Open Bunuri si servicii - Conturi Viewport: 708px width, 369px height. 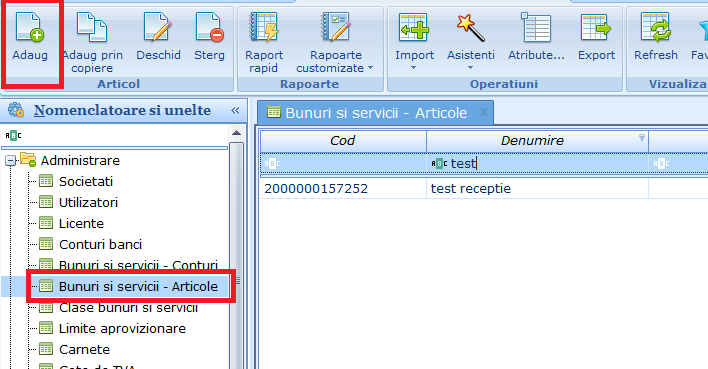coord(138,265)
